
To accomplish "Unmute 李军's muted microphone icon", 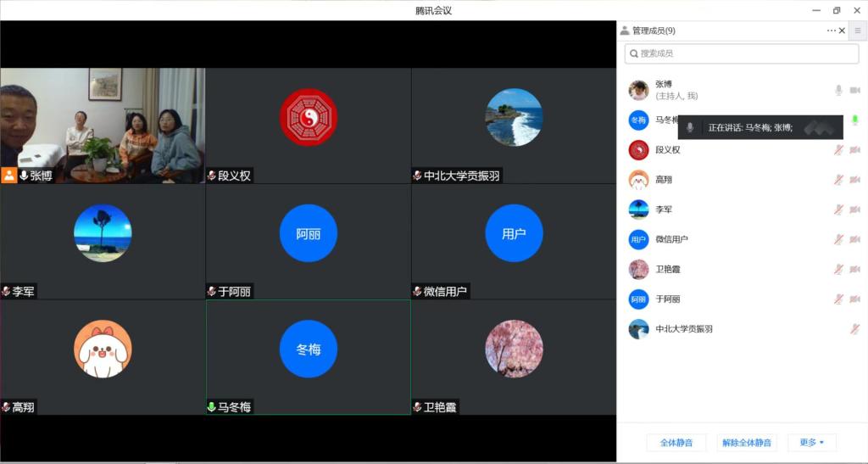I will point(838,210).
